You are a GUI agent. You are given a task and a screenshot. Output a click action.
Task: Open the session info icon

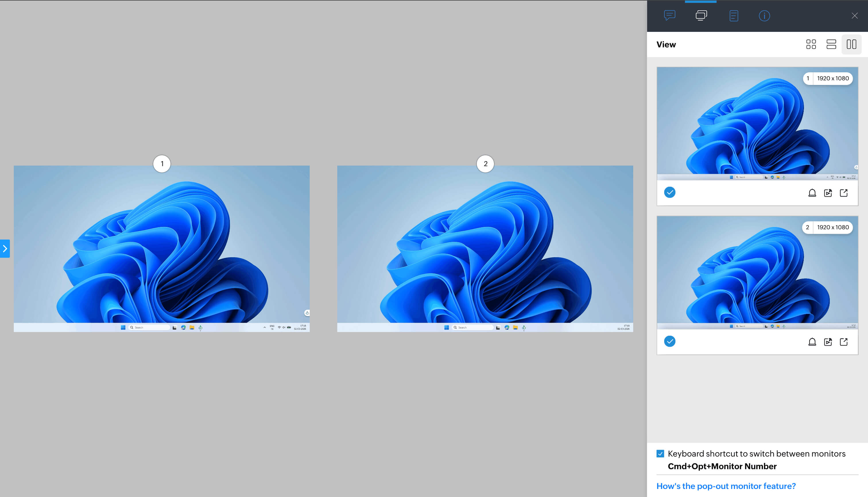(x=764, y=16)
